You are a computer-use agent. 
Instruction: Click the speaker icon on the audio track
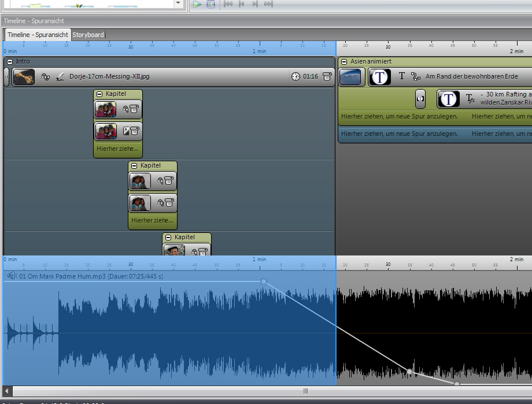click(11, 276)
